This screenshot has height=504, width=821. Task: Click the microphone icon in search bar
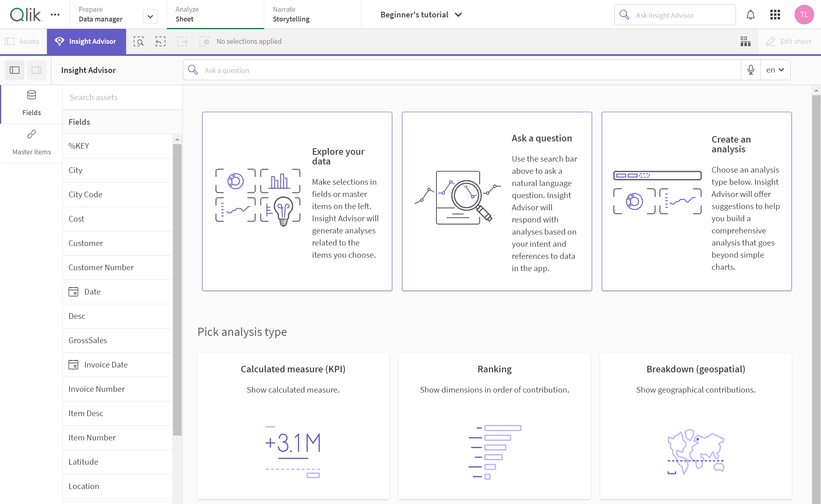tap(750, 70)
